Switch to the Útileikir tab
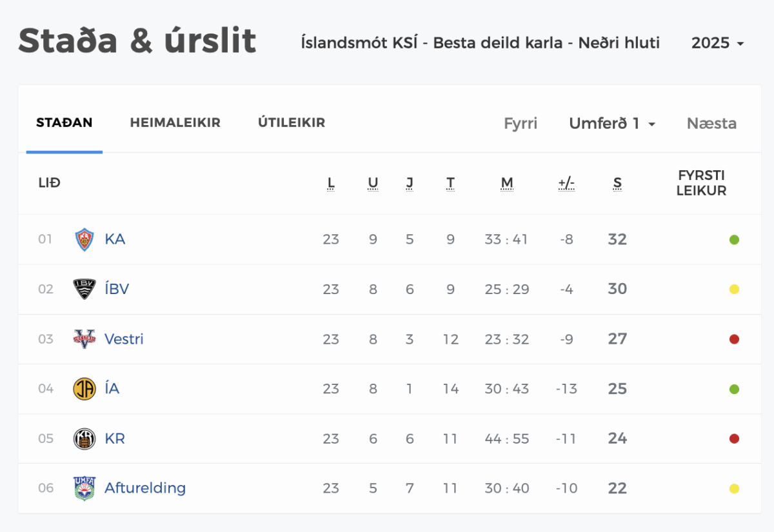 coord(292,123)
